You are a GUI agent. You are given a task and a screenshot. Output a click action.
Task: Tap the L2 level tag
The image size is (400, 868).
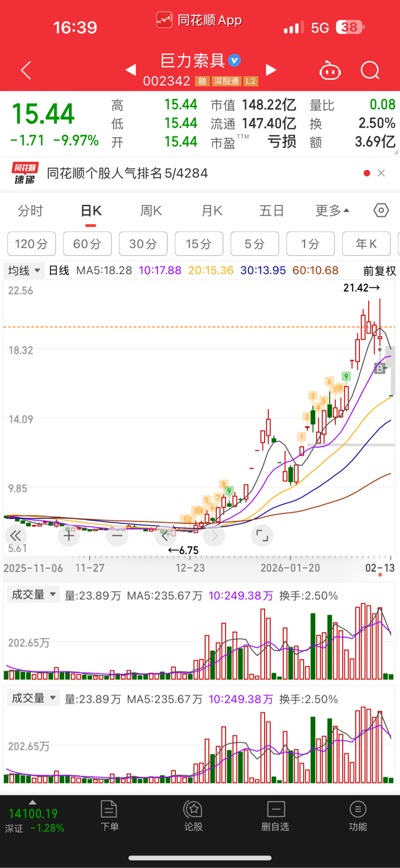click(251, 81)
